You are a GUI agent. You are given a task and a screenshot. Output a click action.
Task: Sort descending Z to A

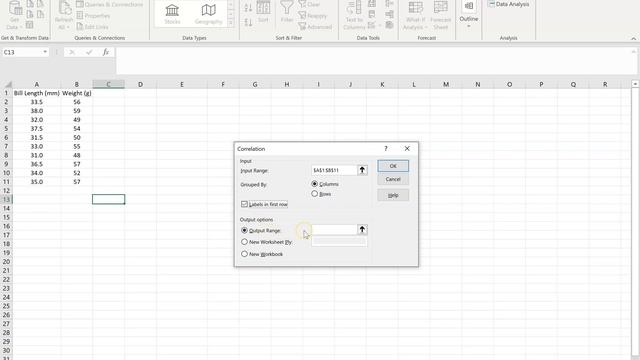(248, 22)
